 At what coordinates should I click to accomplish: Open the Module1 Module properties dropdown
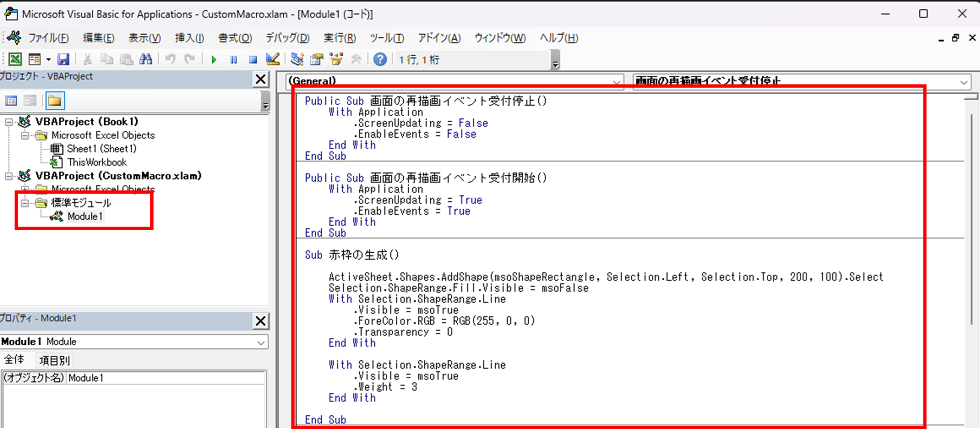[x=261, y=342]
